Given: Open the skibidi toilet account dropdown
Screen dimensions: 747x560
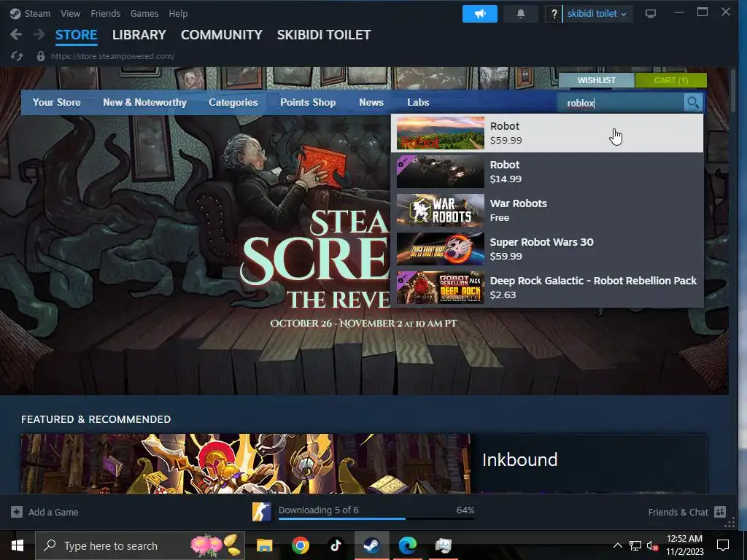Looking at the screenshot, I should 597,14.
